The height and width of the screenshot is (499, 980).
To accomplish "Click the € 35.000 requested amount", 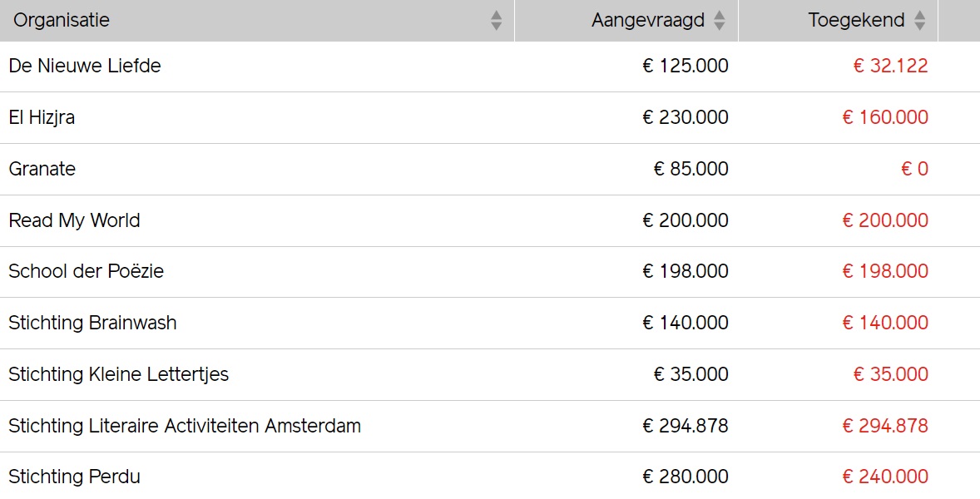I will tap(690, 375).
